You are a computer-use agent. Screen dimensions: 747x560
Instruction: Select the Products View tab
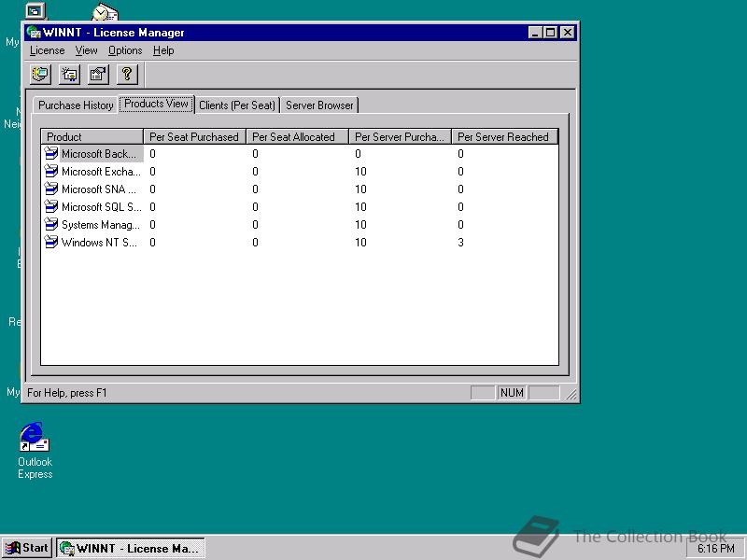pos(156,104)
